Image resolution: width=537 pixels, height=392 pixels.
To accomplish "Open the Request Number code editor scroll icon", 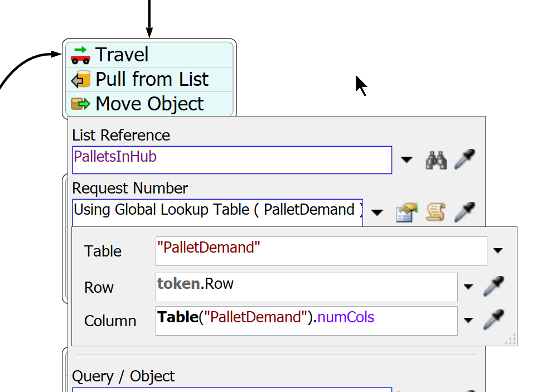I will (x=436, y=212).
